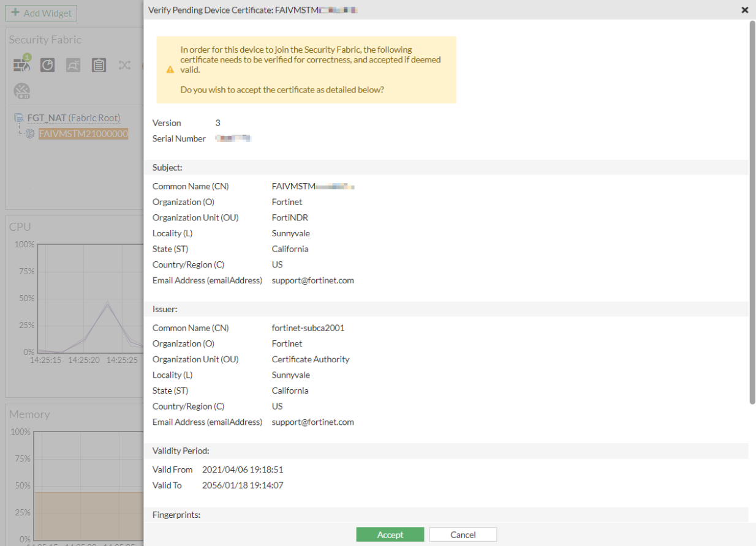The width and height of the screenshot is (756, 546).
Task: Click Valid To date 2056/01/18 19:14:07
Action: 243,485
